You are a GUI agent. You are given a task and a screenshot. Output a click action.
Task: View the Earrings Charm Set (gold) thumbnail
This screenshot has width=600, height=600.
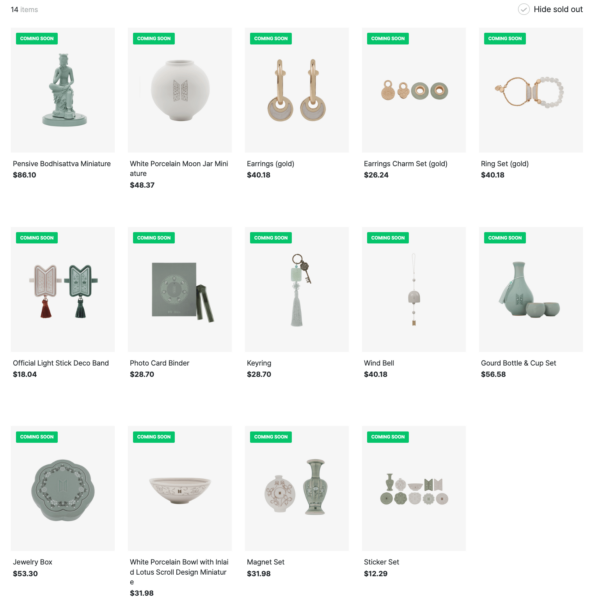coord(414,90)
